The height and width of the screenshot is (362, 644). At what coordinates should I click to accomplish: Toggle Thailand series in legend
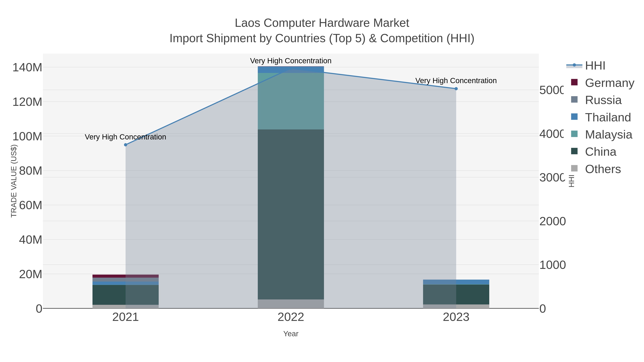coord(601,117)
